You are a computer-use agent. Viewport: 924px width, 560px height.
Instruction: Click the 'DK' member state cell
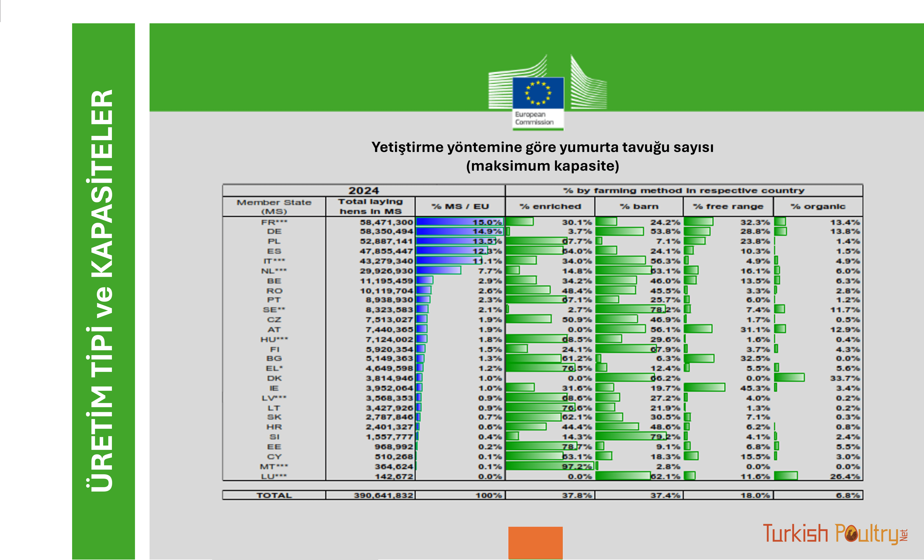tap(274, 379)
